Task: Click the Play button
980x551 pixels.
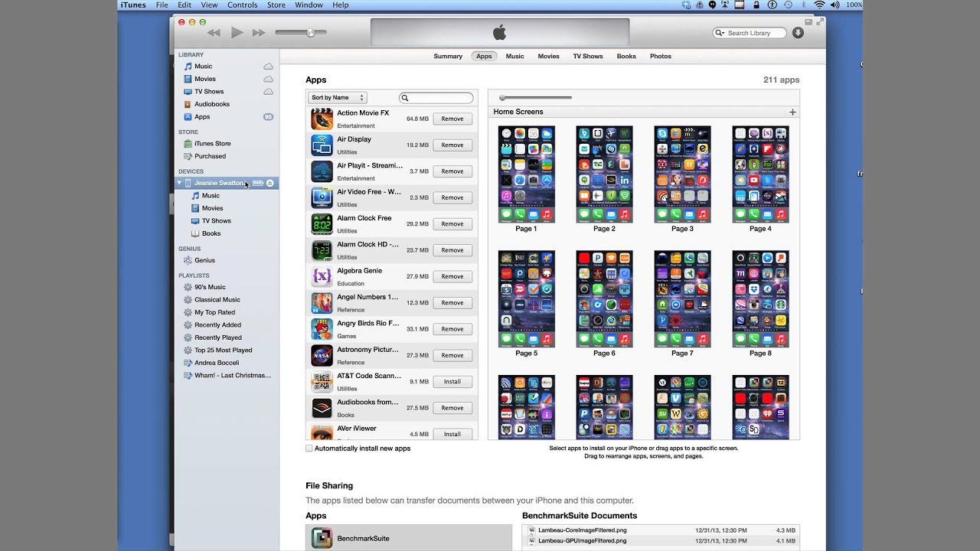Action: coord(237,32)
